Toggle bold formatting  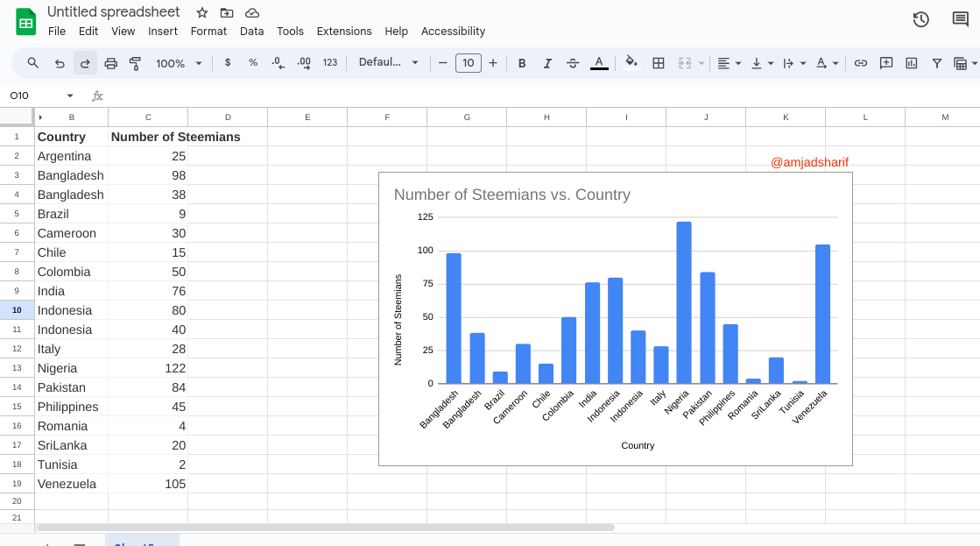click(522, 63)
